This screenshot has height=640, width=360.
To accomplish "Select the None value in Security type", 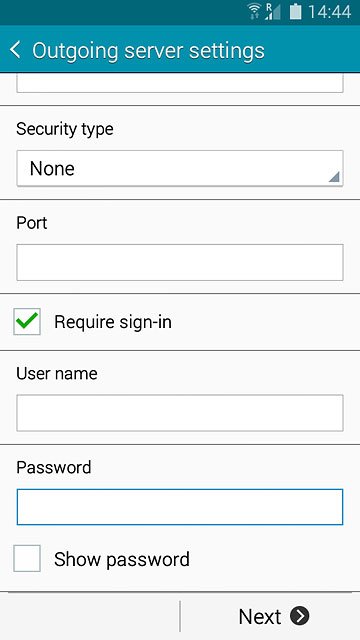I will (52, 168).
